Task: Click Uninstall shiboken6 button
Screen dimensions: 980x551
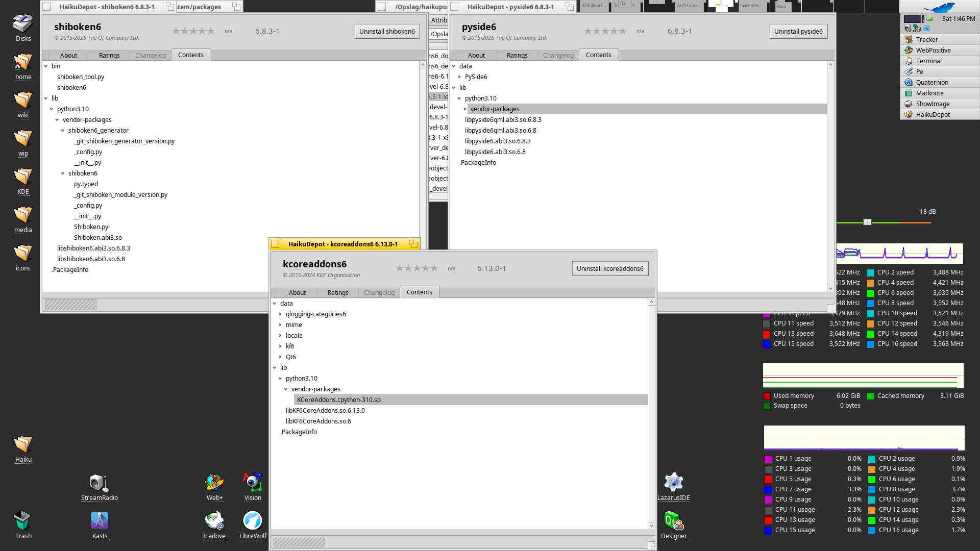Action: 387,31
